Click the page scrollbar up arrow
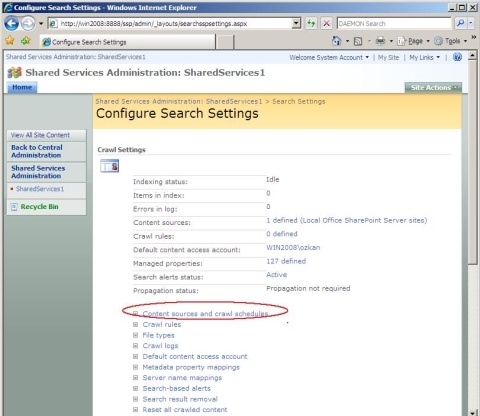Image resolution: width=480 pixels, height=416 pixels. tap(472, 56)
